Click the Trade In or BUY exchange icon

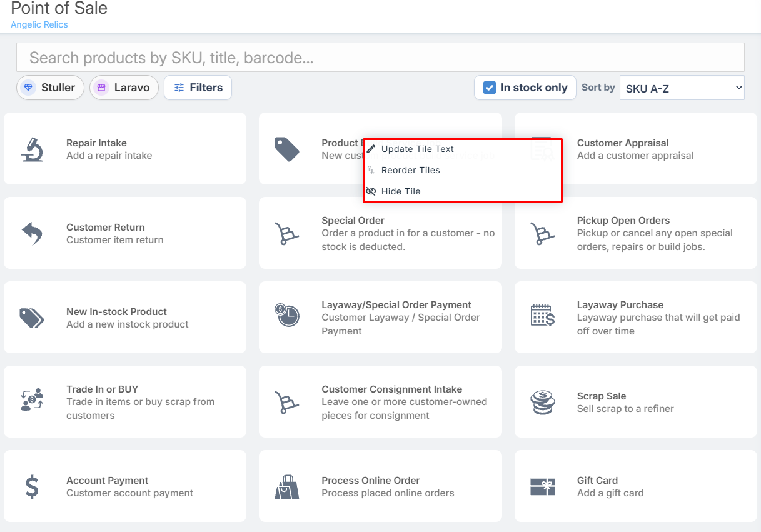point(32,399)
